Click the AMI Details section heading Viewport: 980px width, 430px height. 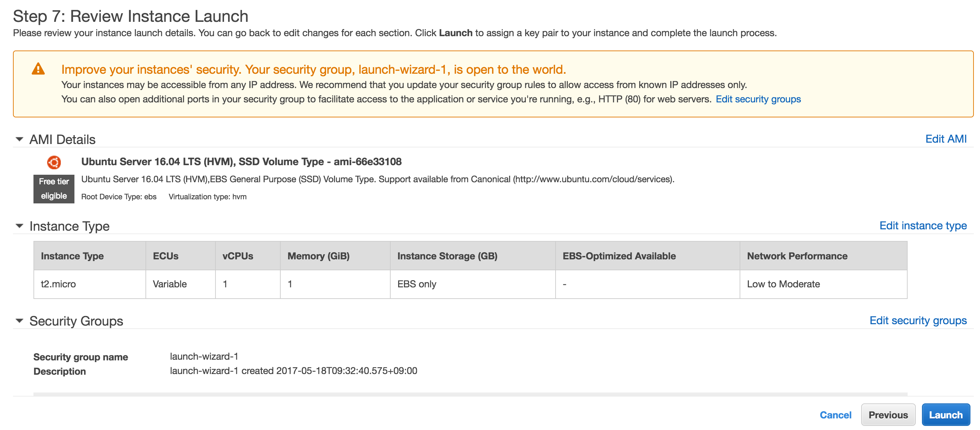point(62,140)
